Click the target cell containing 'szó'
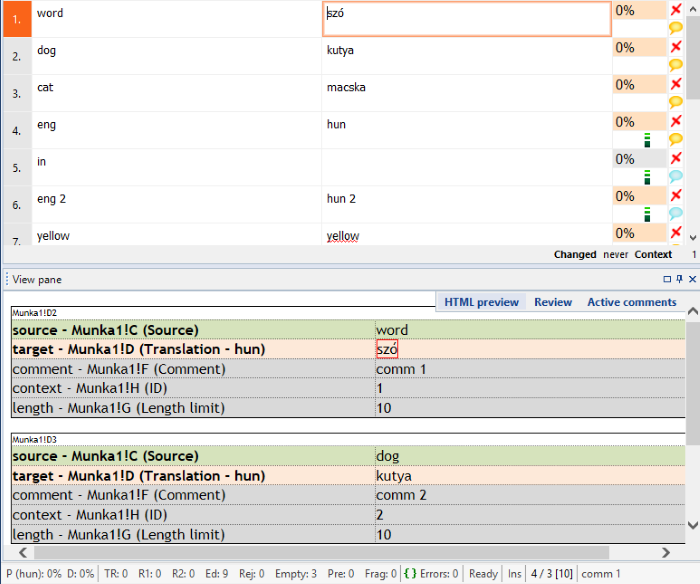The height and width of the screenshot is (584, 700). [466, 19]
